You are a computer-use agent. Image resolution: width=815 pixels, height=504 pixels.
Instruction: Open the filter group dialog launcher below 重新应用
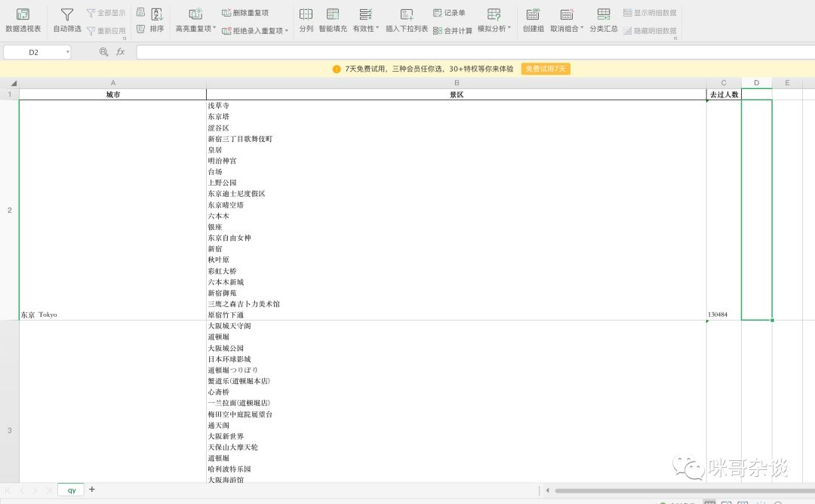[x=125, y=38]
